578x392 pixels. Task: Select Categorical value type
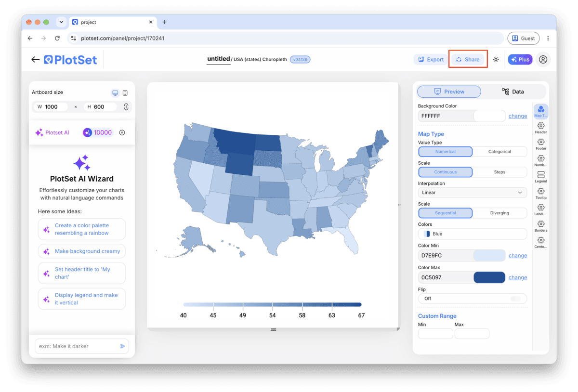coord(499,152)
